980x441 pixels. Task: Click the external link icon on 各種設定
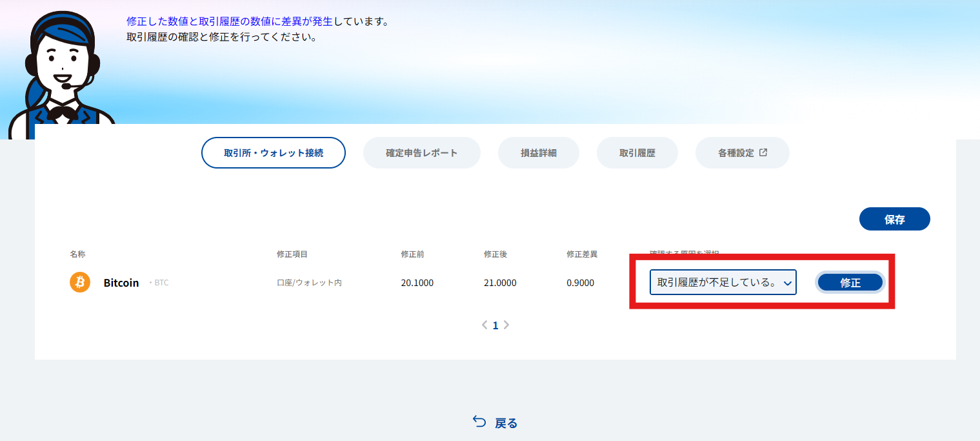tap(763, 153)
